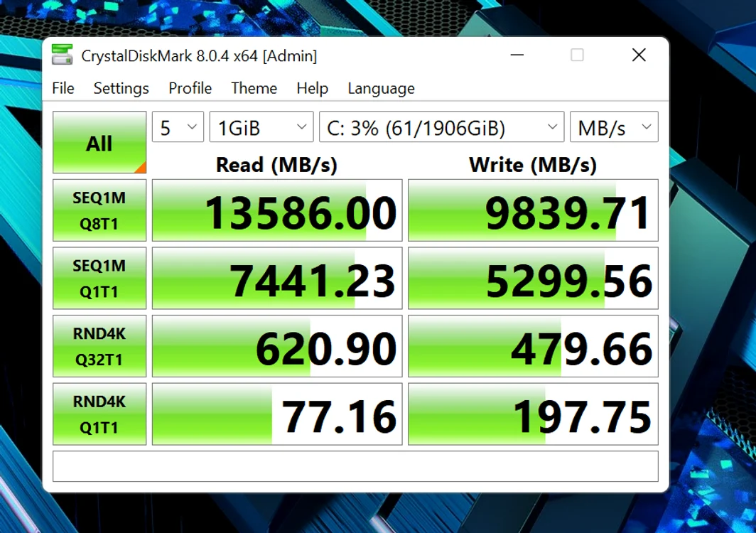Minimize the CrystalDiskMark window

click(x=517, y=55)
